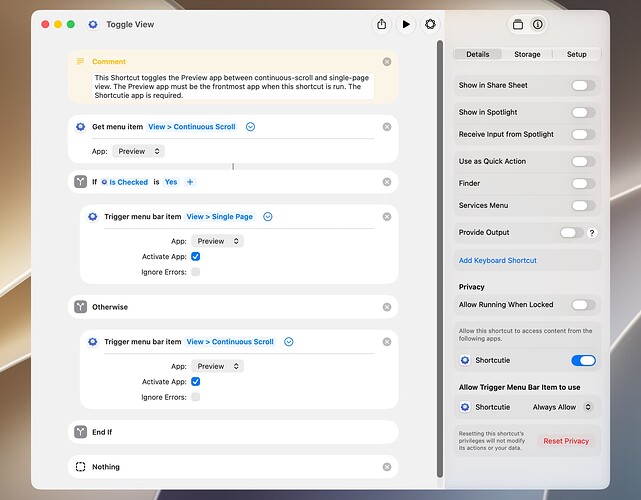Viewport: 641px width, 500px height.
Task: Click inside the Comment text field
Action: [x=233, y=86]
